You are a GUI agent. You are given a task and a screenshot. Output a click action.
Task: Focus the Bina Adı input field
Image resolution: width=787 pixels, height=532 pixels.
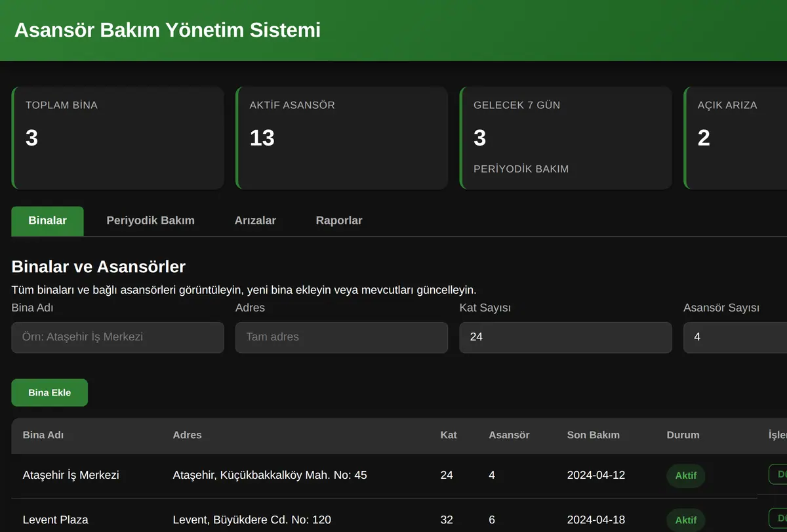118,337
